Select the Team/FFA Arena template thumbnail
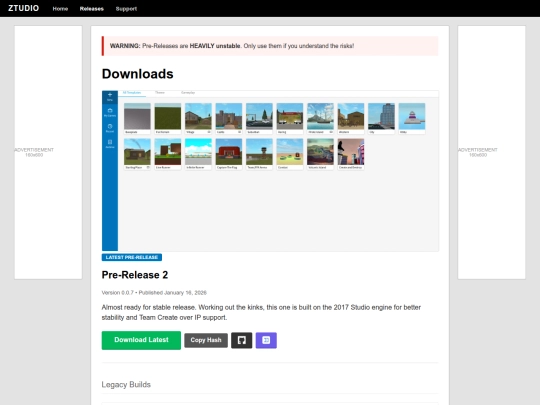Screen dimensions: 540x405 click(259, 154)
